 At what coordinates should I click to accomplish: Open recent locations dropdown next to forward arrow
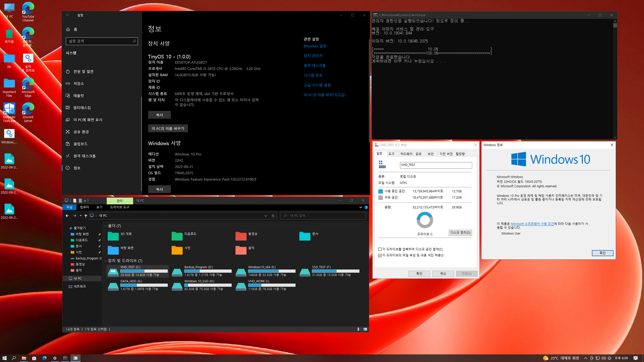click(80, 216)
